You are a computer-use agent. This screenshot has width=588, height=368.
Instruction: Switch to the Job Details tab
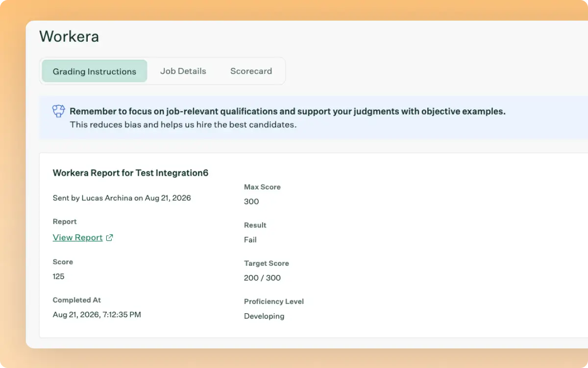click(183, 71)
